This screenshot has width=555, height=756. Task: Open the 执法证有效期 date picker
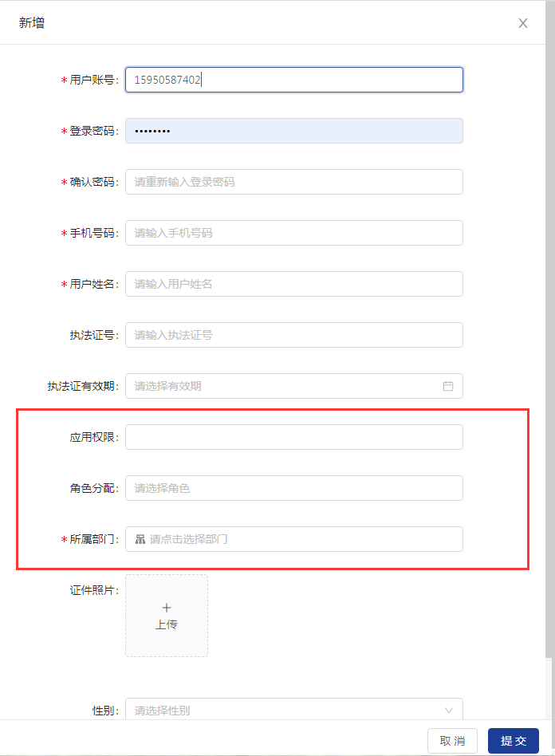[x=283, y=386]
